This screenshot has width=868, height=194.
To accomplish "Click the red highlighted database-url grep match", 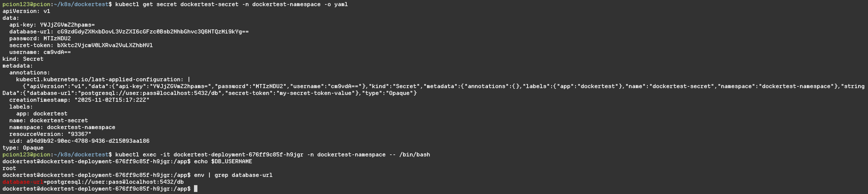I will point(23,182).
